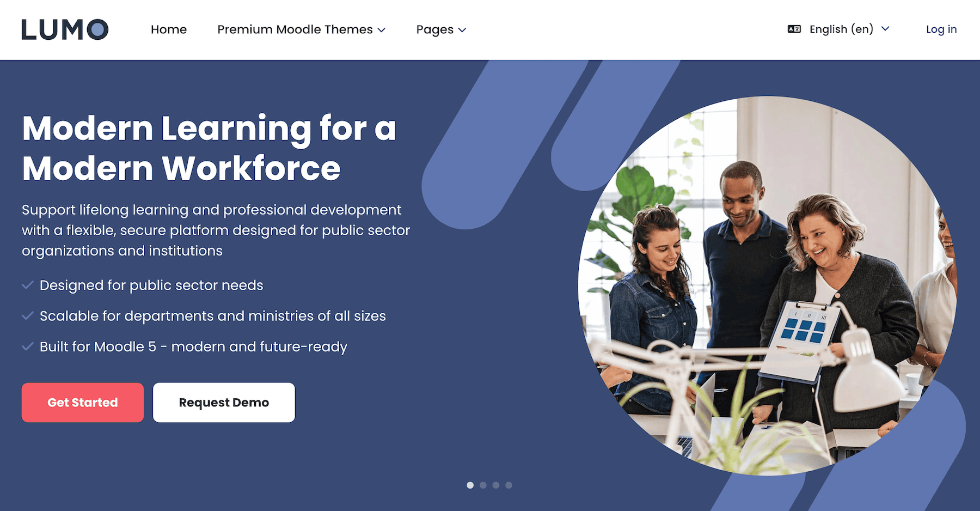Screen dimensions: 980x511
Task: Click the LUMO logo
Action: (x=65, y=29)
